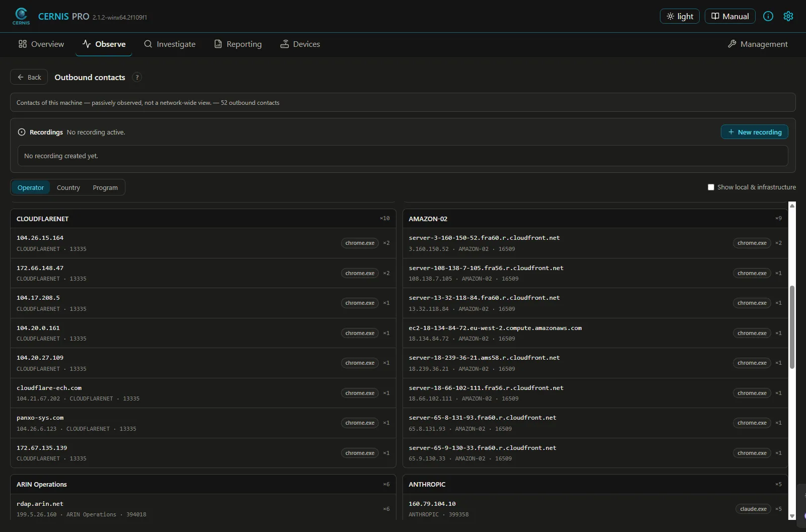Select the 104.20.0.161 contact
The image size is (806, 532).
tap(203, 333)
